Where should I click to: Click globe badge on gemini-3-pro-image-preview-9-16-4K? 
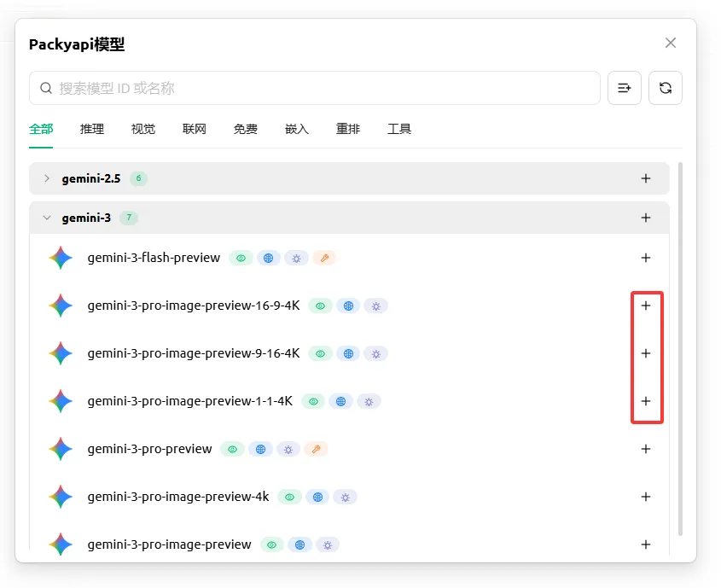pos(348,354)
